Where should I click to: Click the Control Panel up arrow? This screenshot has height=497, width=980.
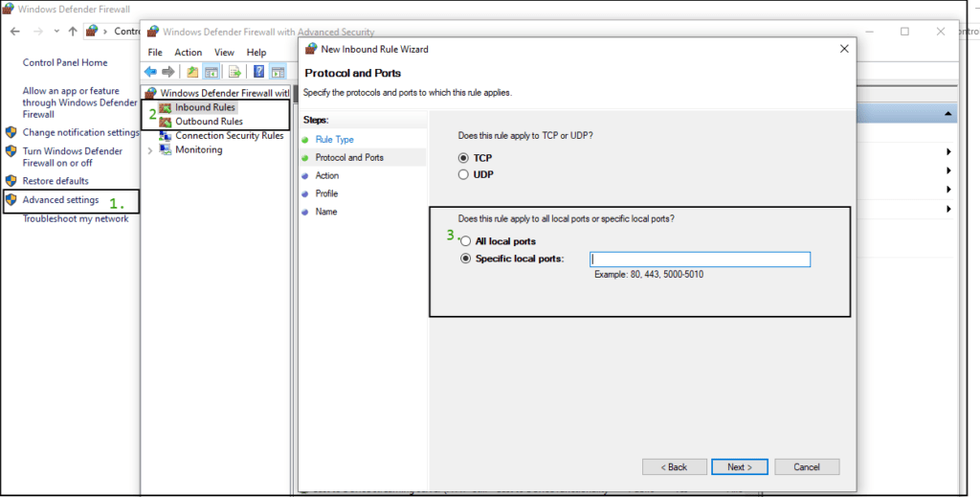click(x=73, y=31)
